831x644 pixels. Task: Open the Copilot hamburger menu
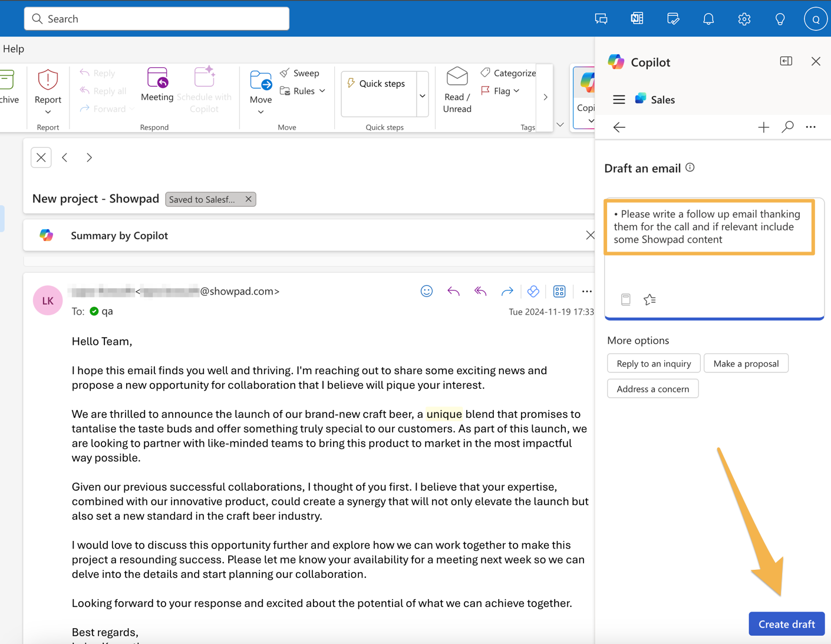(619, 100)
